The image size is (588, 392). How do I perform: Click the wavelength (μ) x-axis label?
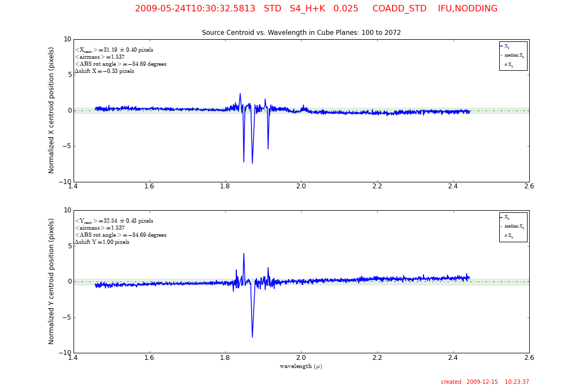tap(301, 366)
